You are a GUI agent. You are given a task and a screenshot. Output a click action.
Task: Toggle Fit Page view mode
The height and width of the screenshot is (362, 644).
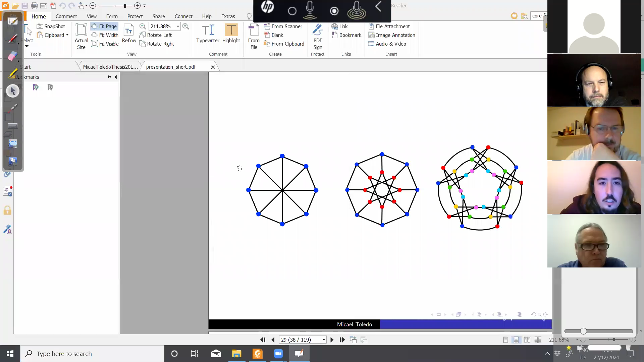click(x=104, y=26)
